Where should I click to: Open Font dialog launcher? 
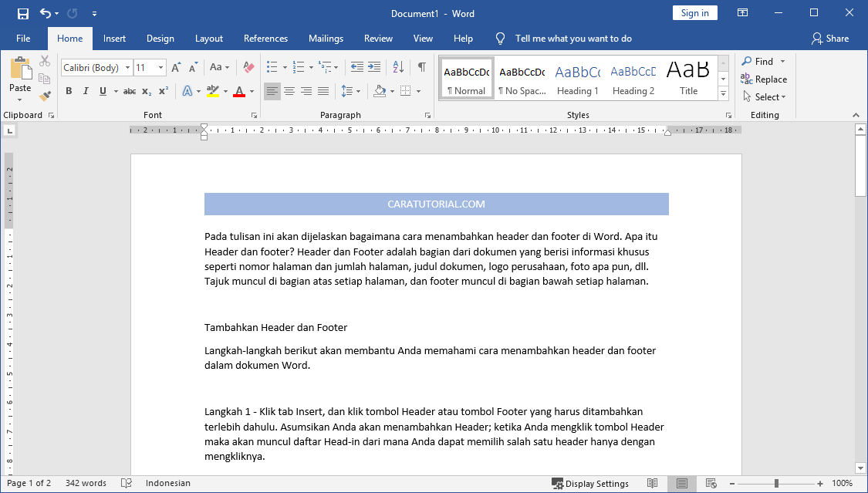(254, 115)
